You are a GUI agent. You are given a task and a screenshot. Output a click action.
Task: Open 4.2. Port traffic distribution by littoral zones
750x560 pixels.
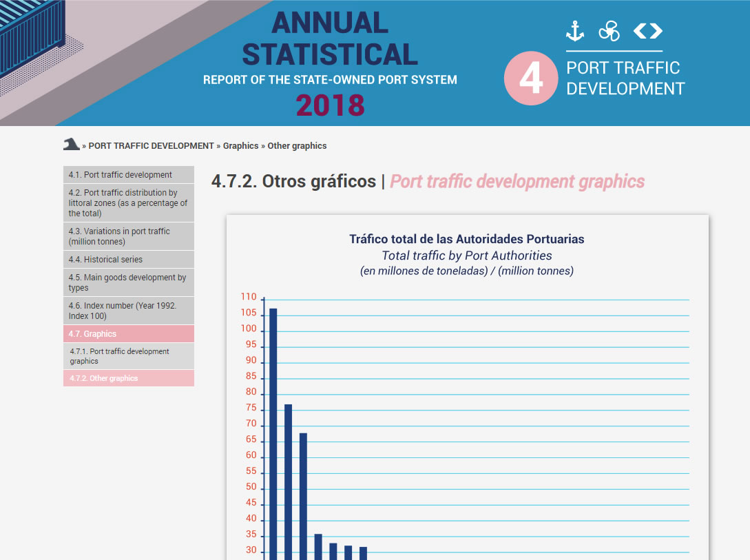click(x=128, y=203)
